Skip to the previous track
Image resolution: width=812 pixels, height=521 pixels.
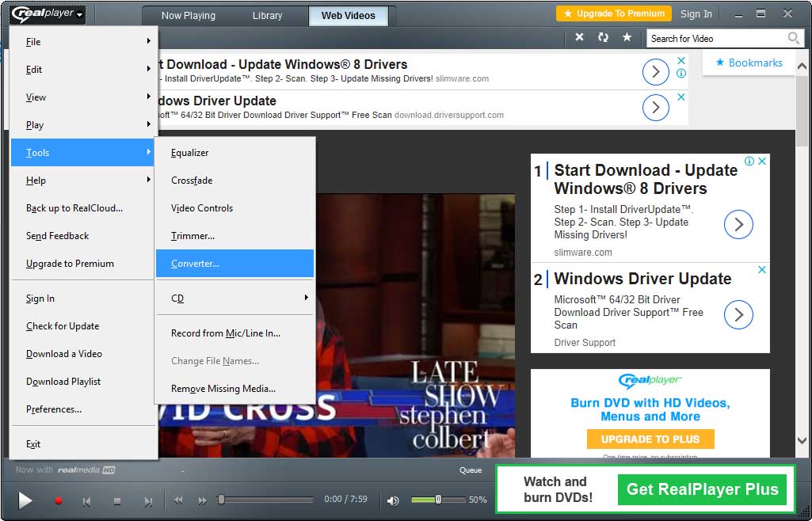[87, 501]
